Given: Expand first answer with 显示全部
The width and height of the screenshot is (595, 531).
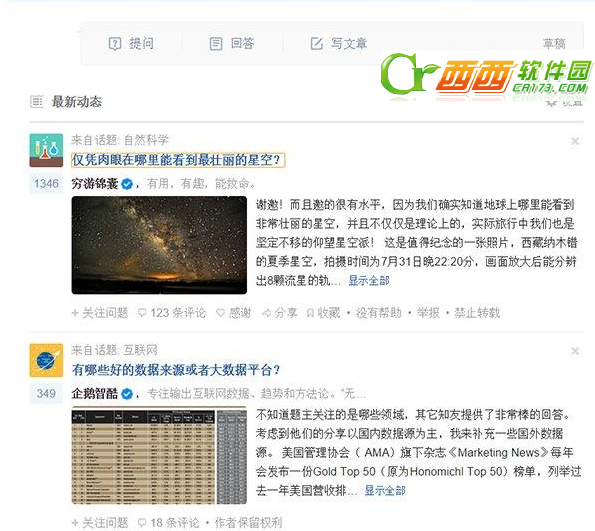Looking at the screenshot, I should pos(369,280).
